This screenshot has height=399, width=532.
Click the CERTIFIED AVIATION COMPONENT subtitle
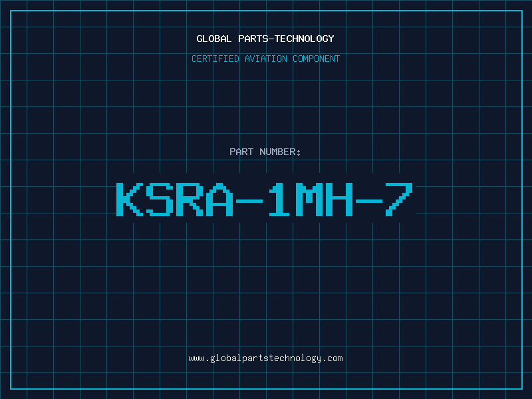coord(265,59)
